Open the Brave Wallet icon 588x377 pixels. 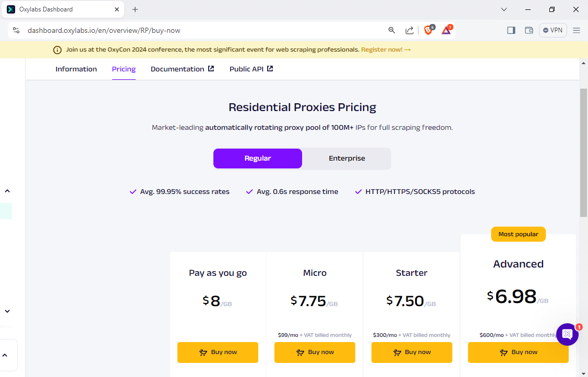coord(529,30)
